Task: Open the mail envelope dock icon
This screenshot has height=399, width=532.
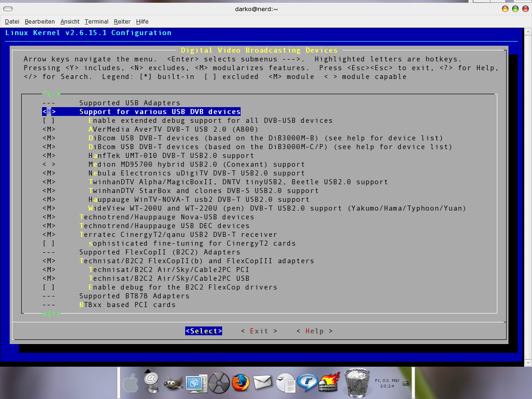Action: click(x=262, y=382)
